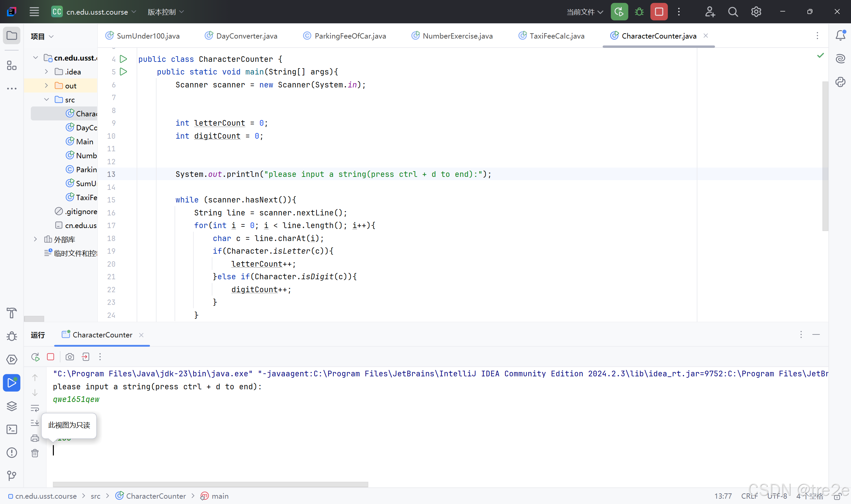Screen dimensions: 851x504
Task: Click the run gutter icon beside main method
Action: (124, 72)
